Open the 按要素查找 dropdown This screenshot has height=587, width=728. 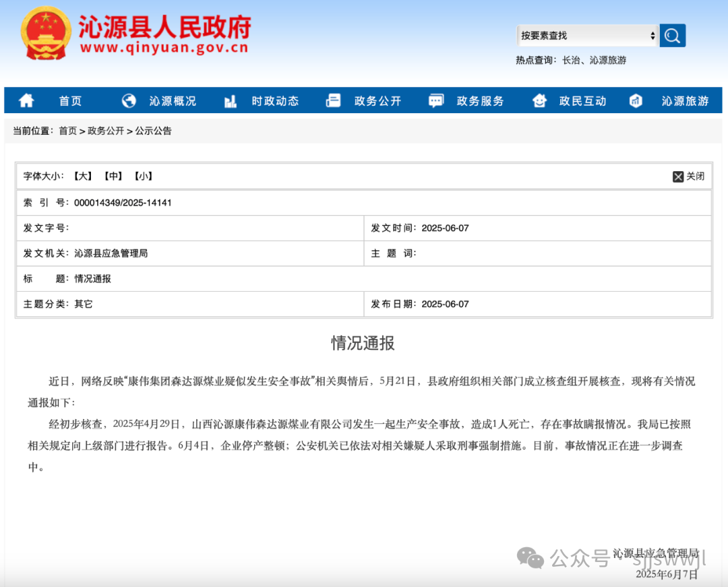[x=587, y=35]
